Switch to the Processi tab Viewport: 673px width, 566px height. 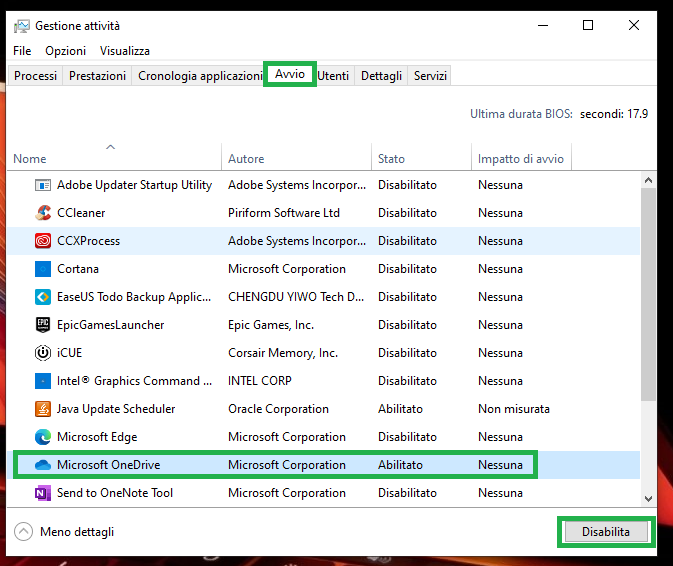pyautogui.click(x=35, y=76)
